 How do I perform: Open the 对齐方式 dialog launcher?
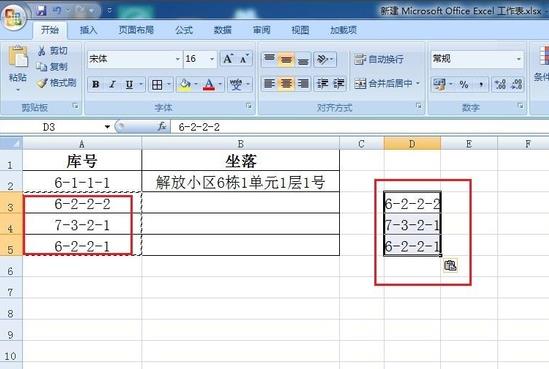418,106
